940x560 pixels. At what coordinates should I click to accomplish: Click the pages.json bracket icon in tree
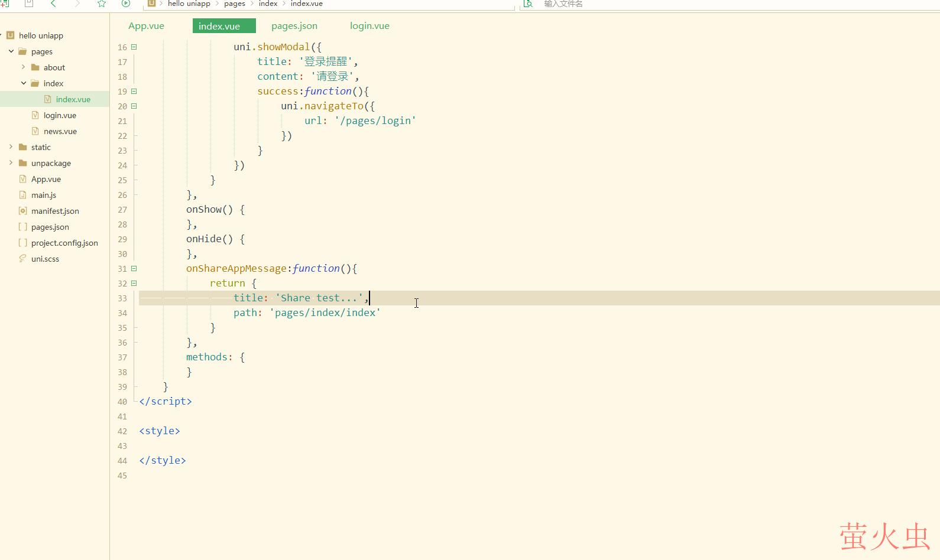(x=22, y=227)
